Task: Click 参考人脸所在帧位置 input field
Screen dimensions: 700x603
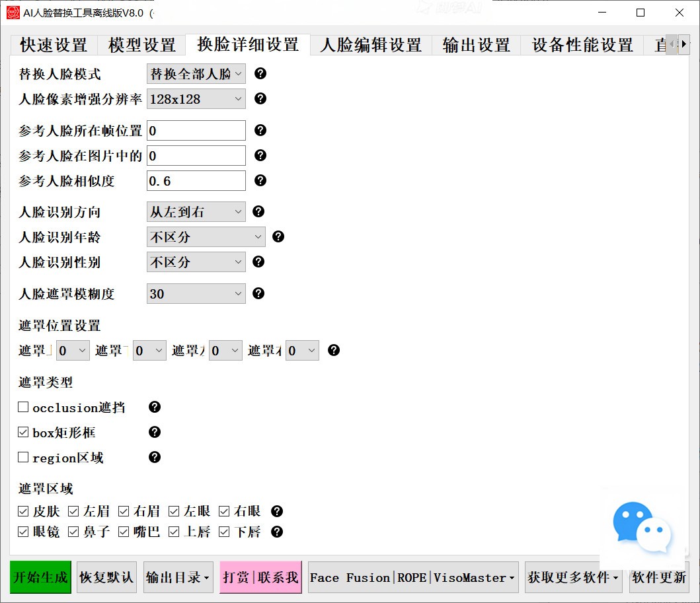Action: click(196, 130)
